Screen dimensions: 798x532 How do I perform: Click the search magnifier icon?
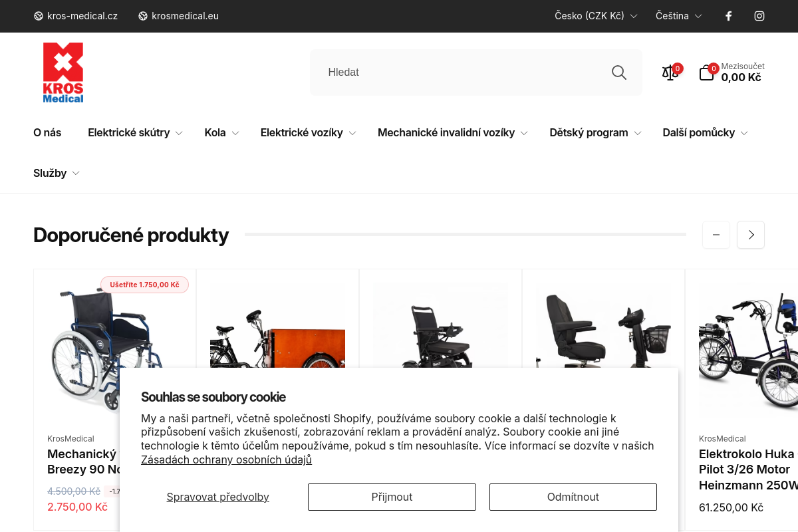pyautogui.click(x=619, y=72)
